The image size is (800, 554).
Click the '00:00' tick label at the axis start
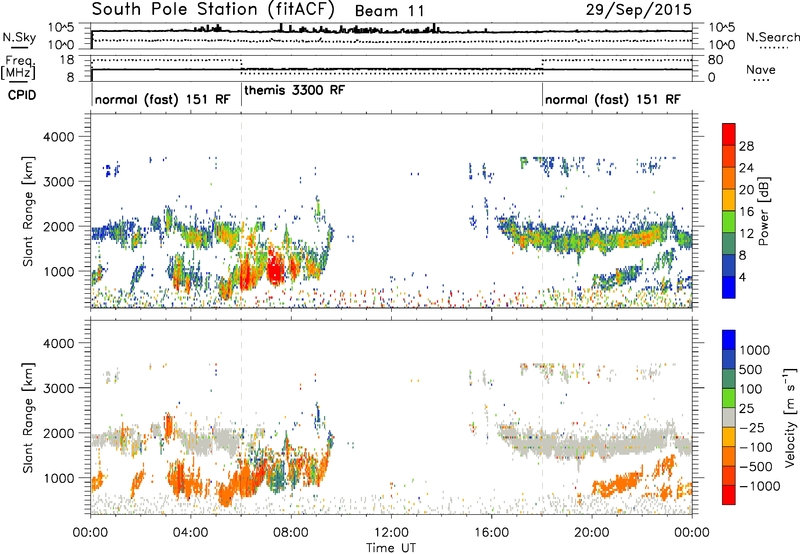click(90, 533)
